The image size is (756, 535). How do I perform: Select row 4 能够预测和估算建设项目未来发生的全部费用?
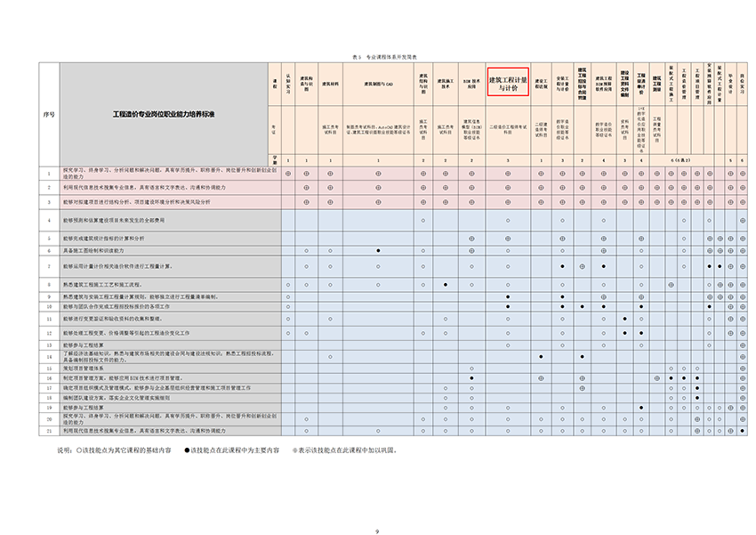(x=114, y=221)
